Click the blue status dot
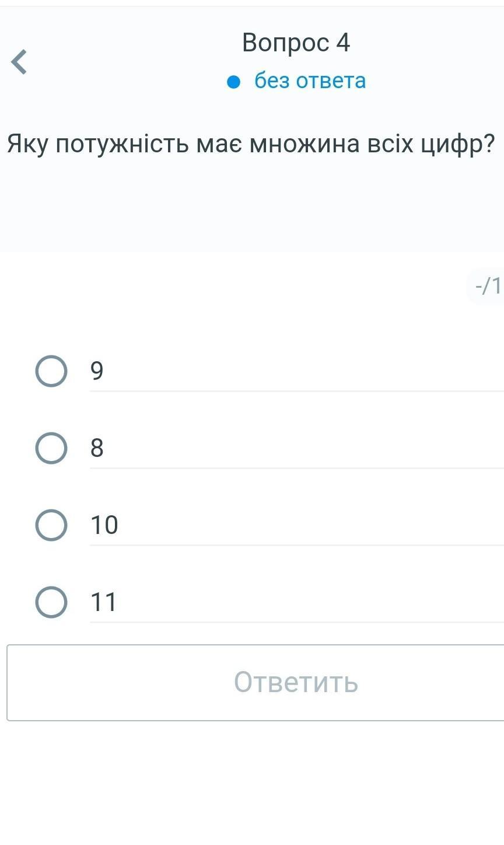The width and height of the screenshot is (504, 845). (x=233, y=82)
